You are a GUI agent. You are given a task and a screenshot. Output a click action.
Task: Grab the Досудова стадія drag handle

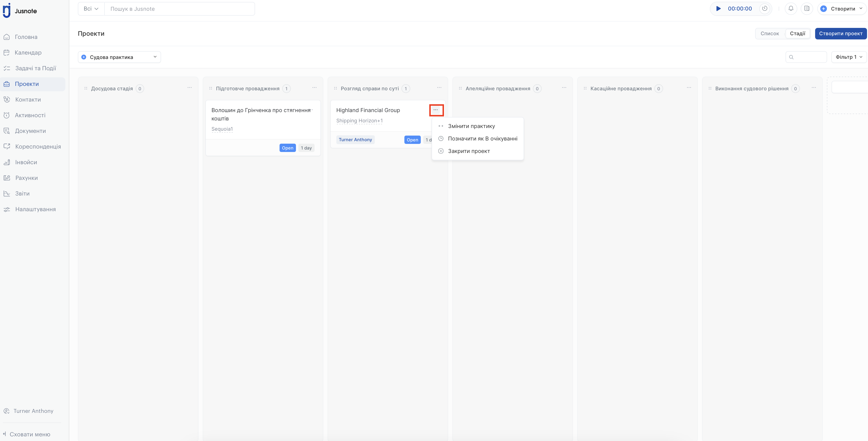pos(86,89)
